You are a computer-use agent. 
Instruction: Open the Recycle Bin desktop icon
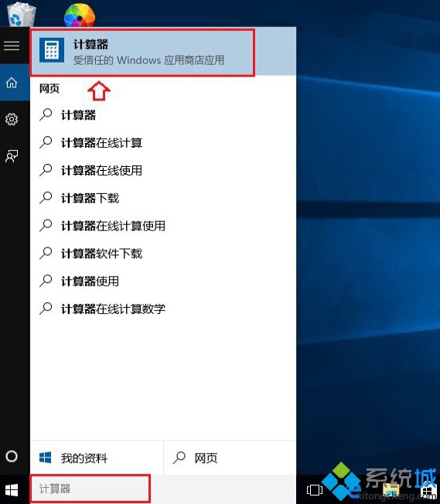(21, 13)
